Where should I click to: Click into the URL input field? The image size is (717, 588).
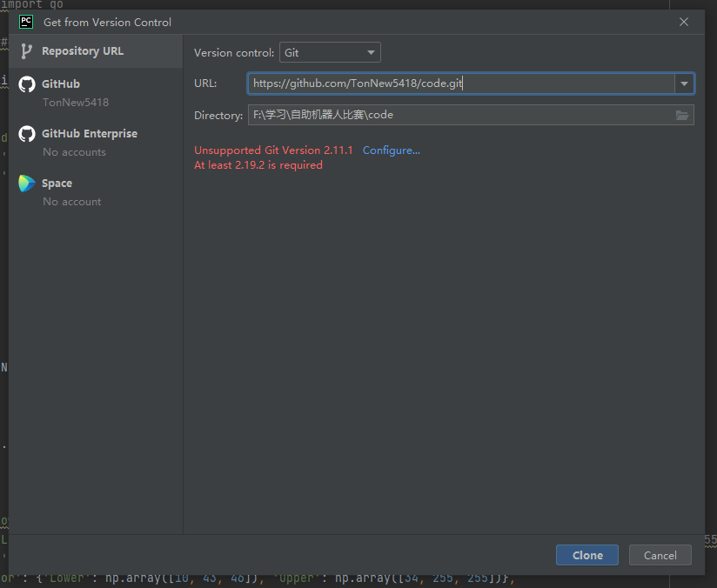tap(461, 84)
